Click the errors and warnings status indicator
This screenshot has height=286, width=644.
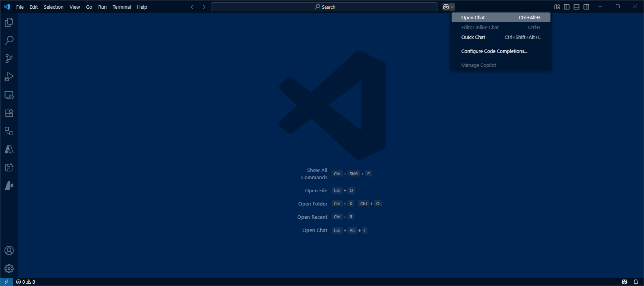pyautogui.click(x=26, y=282)
